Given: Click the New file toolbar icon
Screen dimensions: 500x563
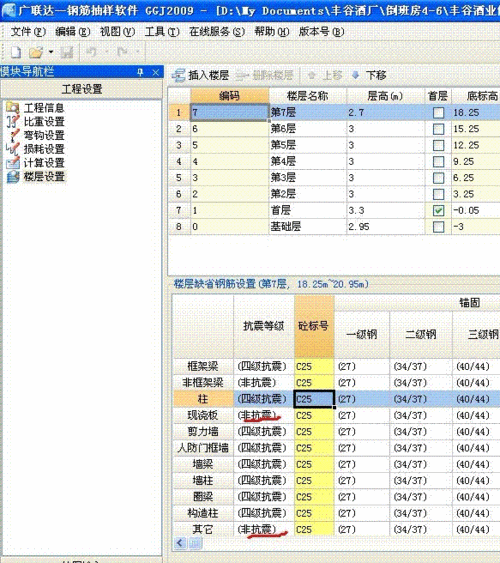Looking at the screenshot, I should [x=15, y=52].
